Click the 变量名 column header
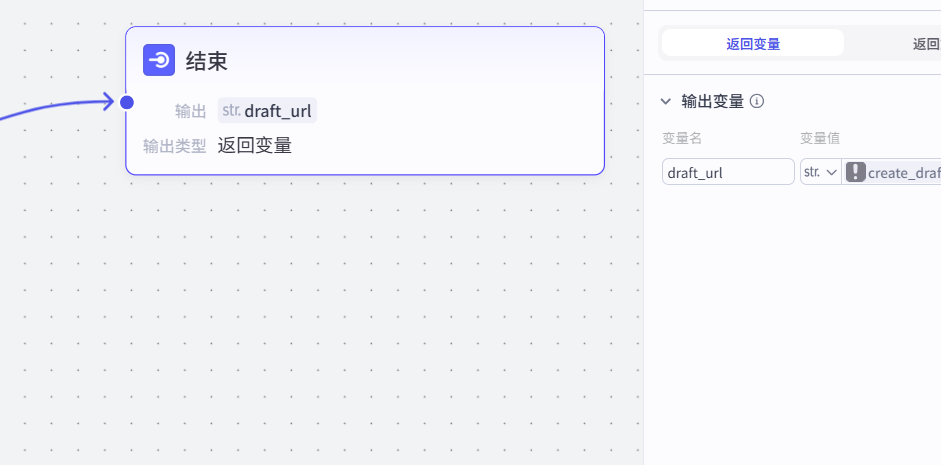The image size is (941, 465). [x=682, y=138]
